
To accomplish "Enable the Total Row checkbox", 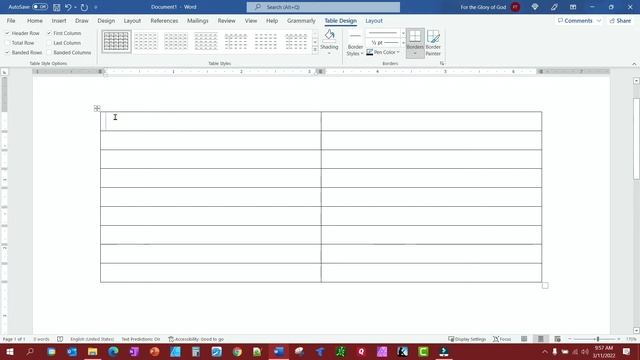I will (7, 43).
